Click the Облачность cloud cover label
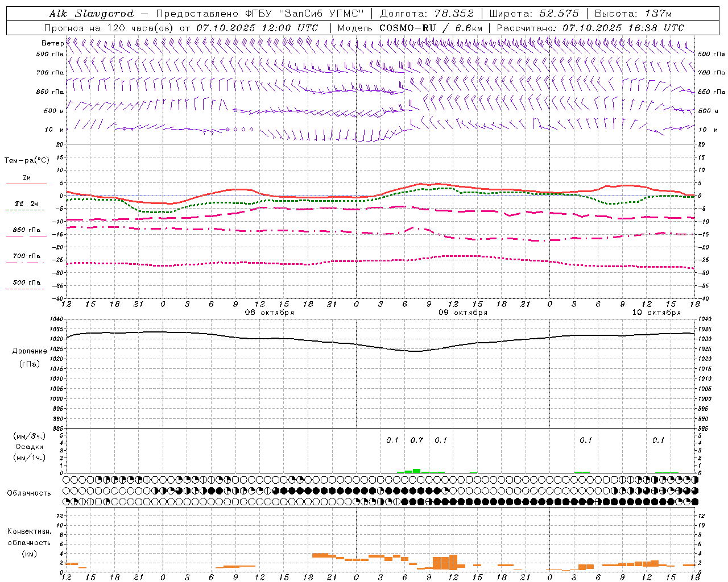The image size is (728, 582). [29, 493]
